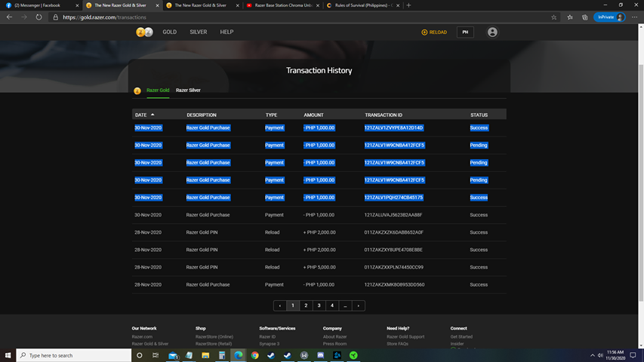The width and height of the screenshot is (644, 362).
Task: Open a new browser tab
Action: coord(408,5)
